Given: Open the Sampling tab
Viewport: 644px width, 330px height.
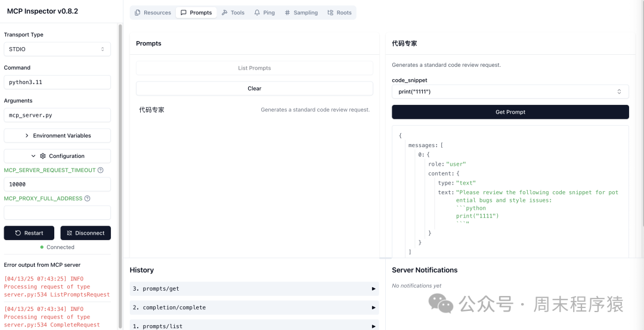Looking at the screenshot, I should point(301,13).
